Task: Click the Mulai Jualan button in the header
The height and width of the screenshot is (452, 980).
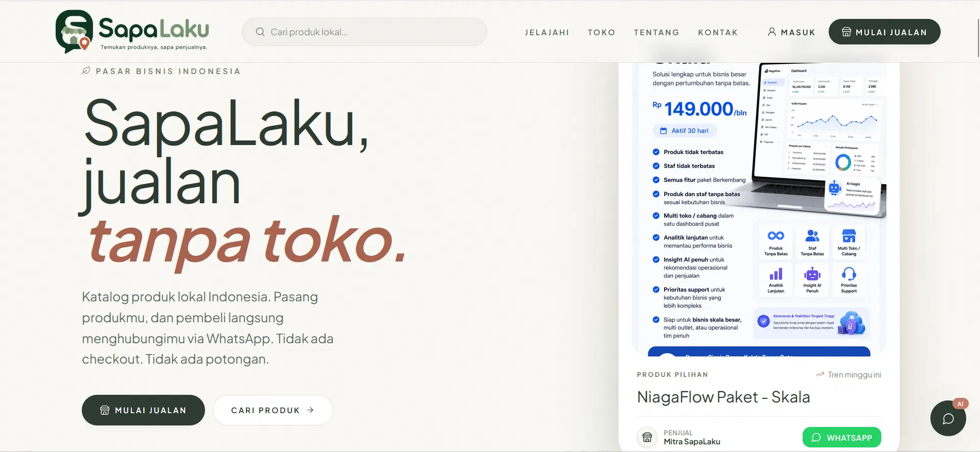Action: 884,32
